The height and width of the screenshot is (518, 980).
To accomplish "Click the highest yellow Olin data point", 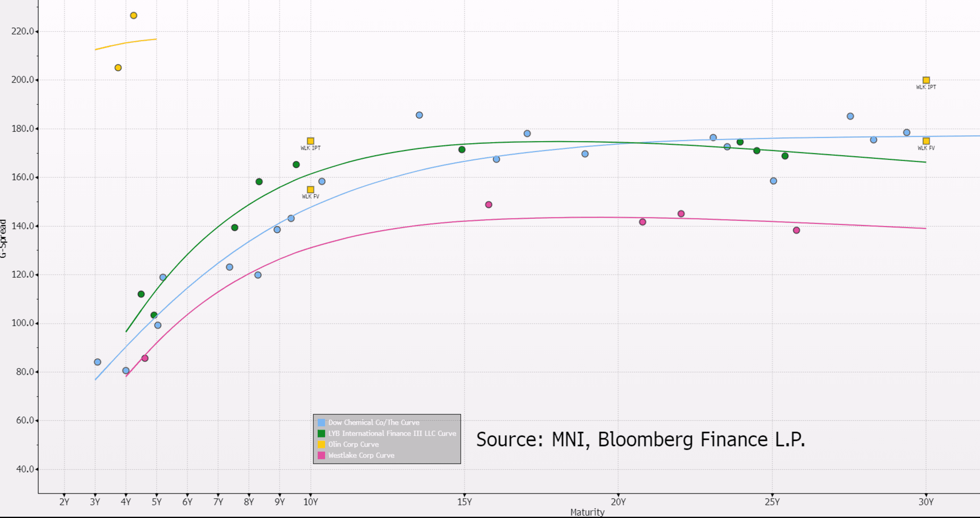I will pyautogui.click(x=134, y=16).
